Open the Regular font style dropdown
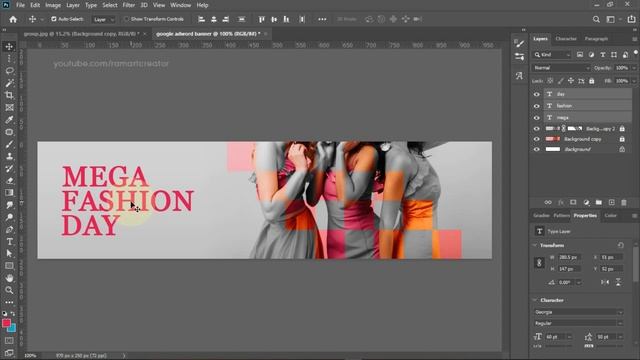Viewport: 640px width, 360px height. point(578,323)
